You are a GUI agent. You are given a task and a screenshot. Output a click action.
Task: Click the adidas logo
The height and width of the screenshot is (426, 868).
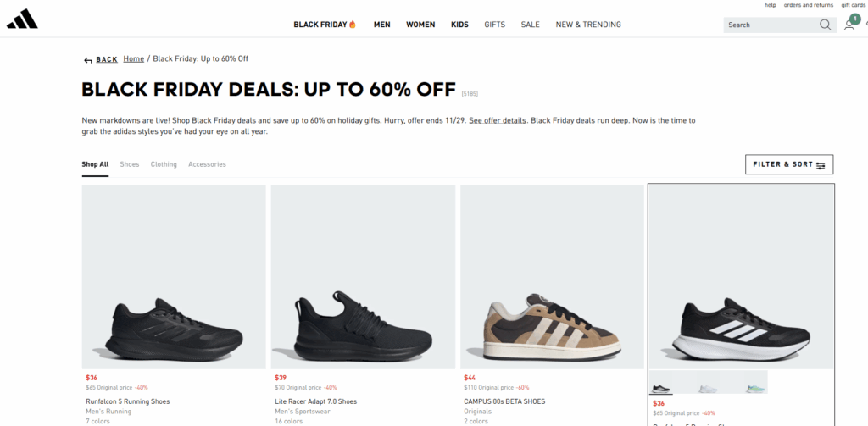click(x=21, y=19)
